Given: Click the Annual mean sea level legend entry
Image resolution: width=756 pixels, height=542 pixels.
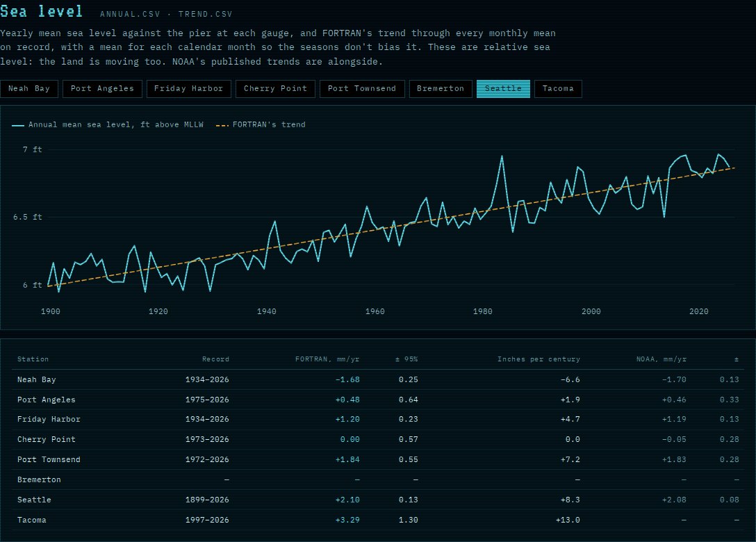Looking at the screenshot, I should (108, 125).
